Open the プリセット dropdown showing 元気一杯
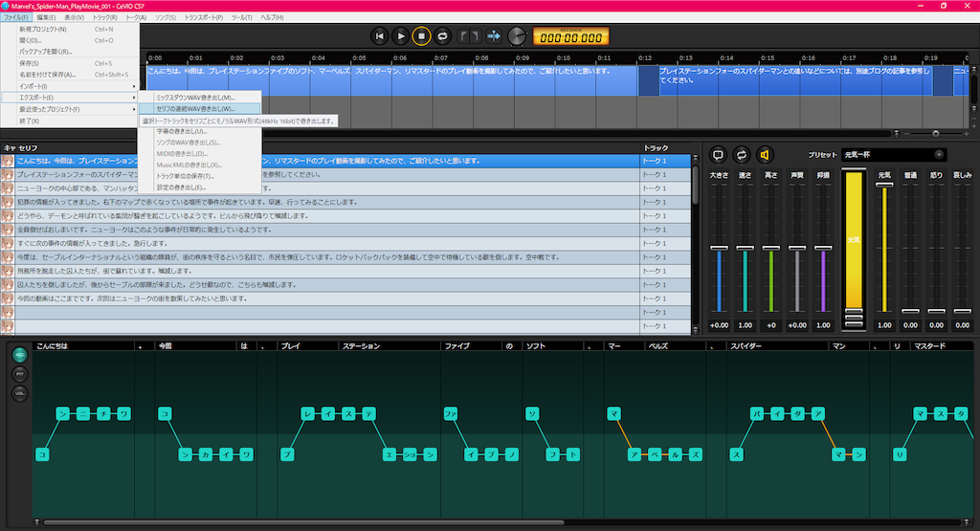Screen dimensions: 980x531 click(x=893, y=154)
